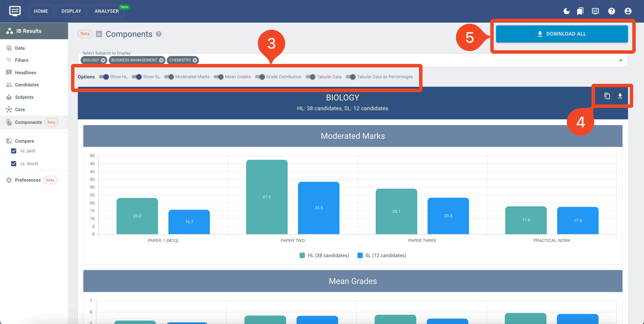
Task: Click the Paper Two SL bar 33.5
Action: click(319, 208)
